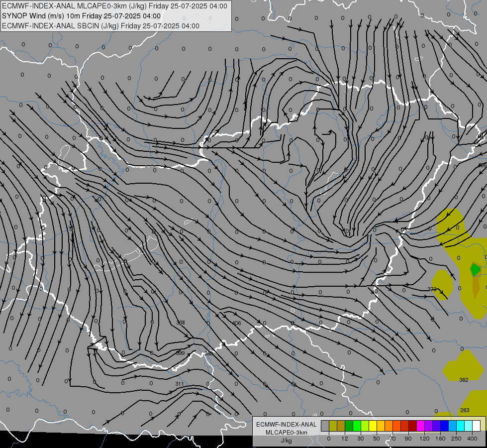
Task: Select the violet legend swatch after 120
Action: [437, 426]
